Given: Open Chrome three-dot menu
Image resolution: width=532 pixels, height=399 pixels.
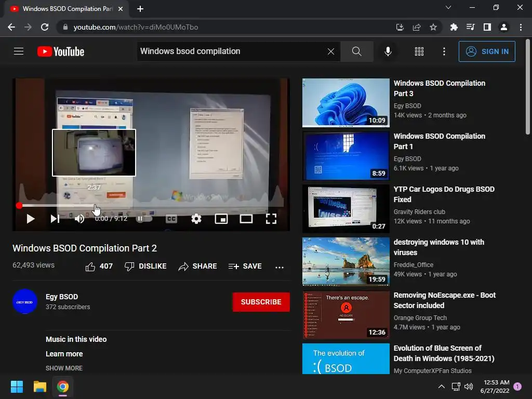Looking at the screenshot, I should [x=521, y=27].
